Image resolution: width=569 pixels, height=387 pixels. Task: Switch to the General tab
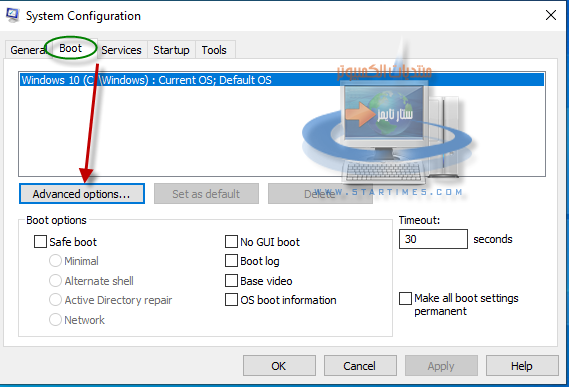(x=29, y=50)
